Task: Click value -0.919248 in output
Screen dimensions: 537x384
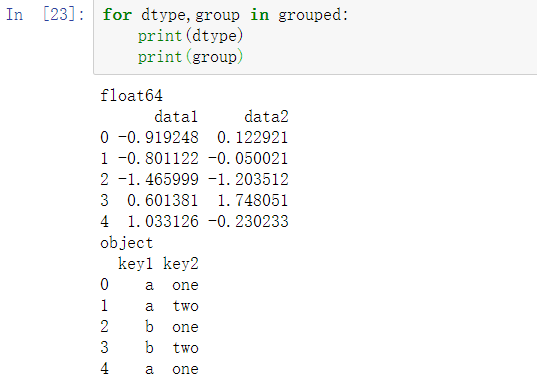Action: (x=158, y=138)
